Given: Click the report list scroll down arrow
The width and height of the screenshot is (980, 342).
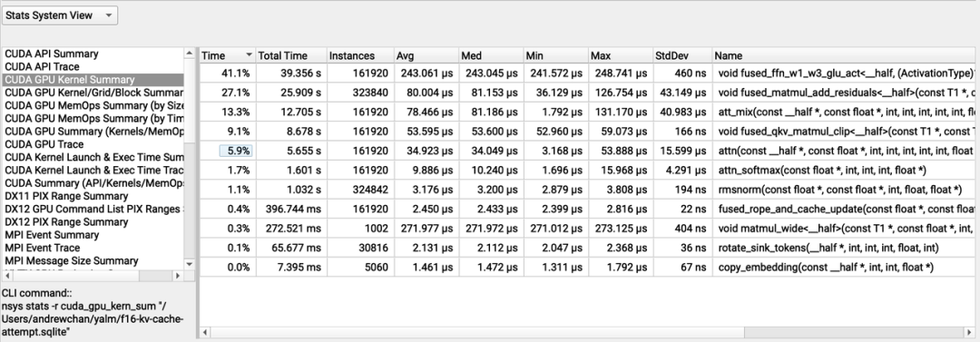Looking at the screenshot, I should point(190,265).
